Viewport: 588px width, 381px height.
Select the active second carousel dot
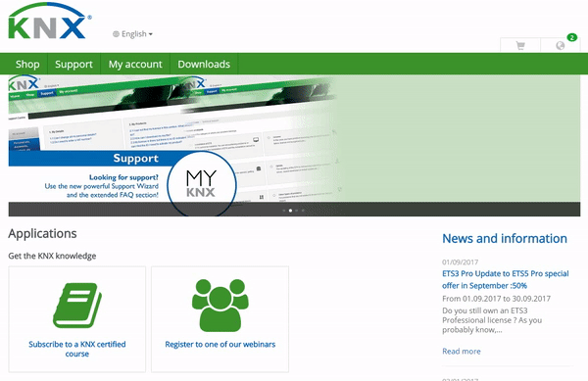tap(290, 211)
